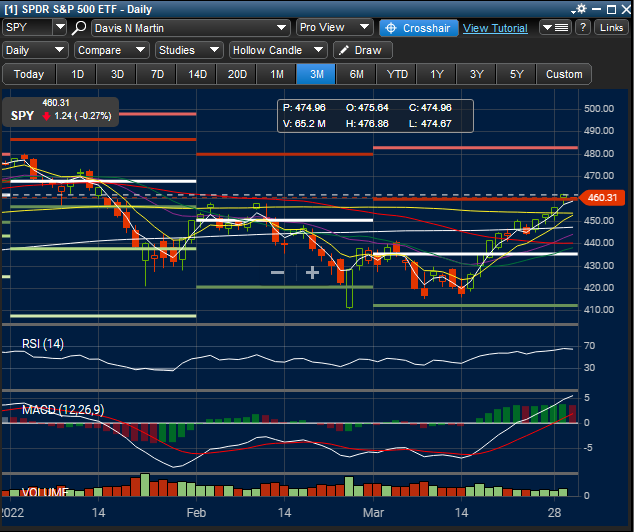Select the 1Y time range
This screenshot has width=634, height=532.
tap(437, 74)
